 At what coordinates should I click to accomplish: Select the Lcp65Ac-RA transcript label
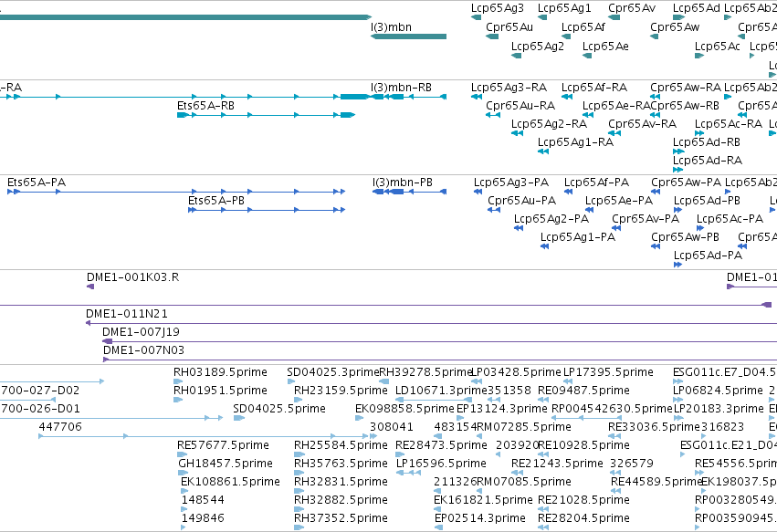[729, 124]
